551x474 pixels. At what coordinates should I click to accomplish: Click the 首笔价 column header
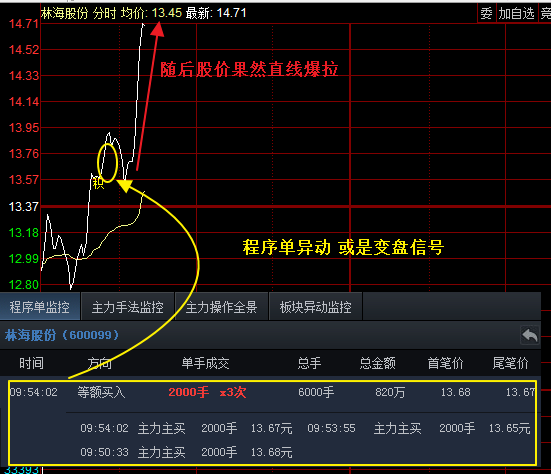[x=446, y=363]
